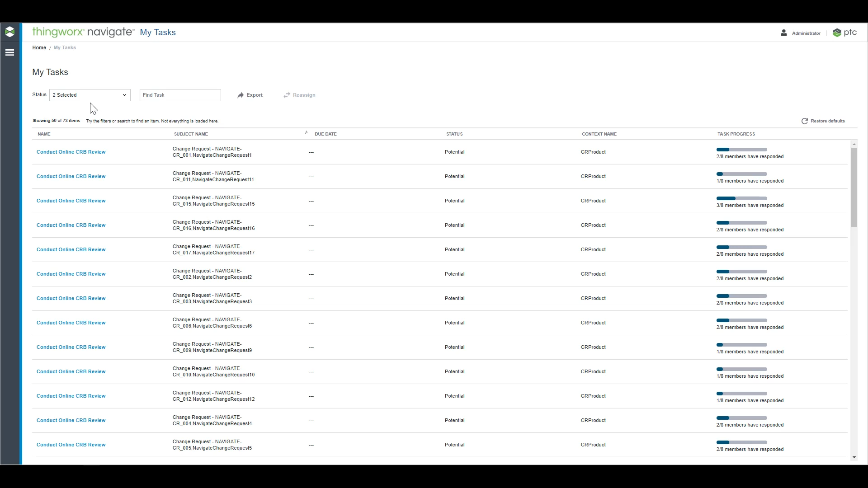Click progress text in CR_004 row
This screenshot has width=868, height=488.
coord(750,425)
